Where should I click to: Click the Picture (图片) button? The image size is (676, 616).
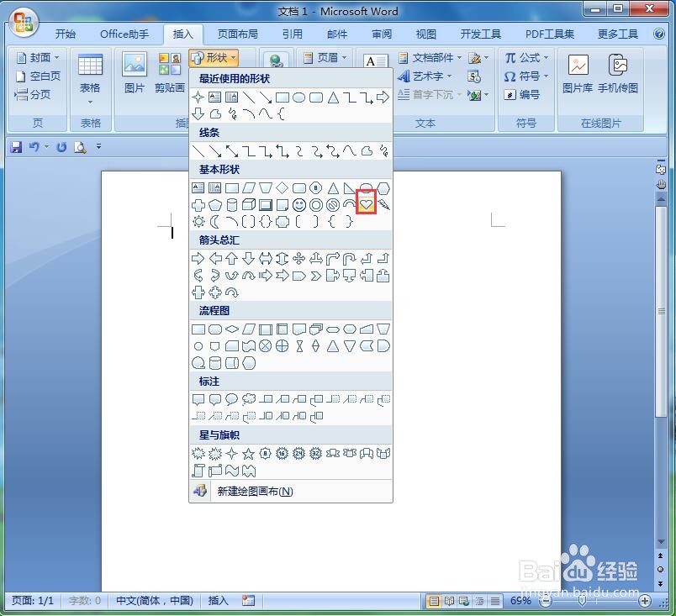point(134,72)
